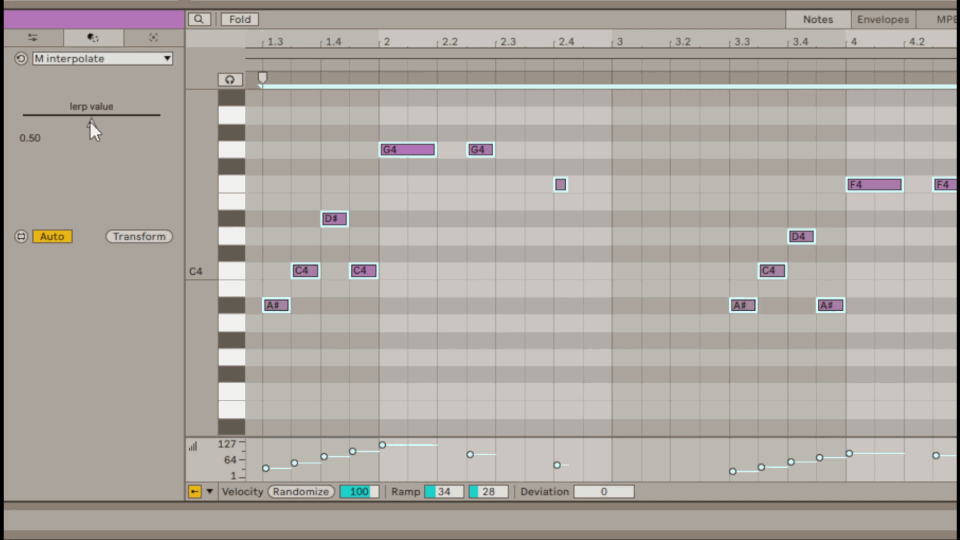Toggle the headphone MIDI preview icon
Image resolution: width=960 pixels, height=540 pixels.
point(231,80)
